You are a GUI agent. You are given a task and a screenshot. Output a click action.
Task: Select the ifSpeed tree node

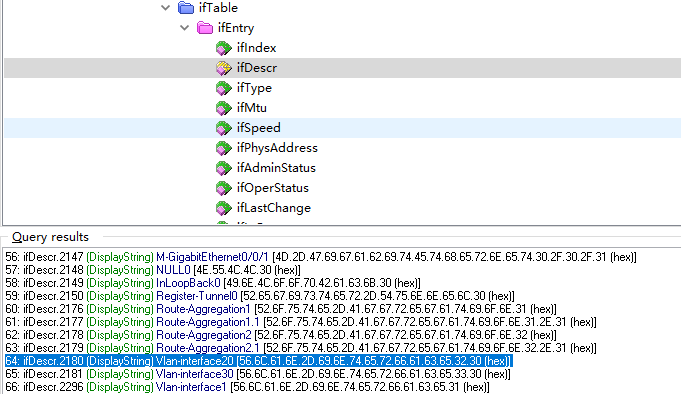tap(258, 128)
